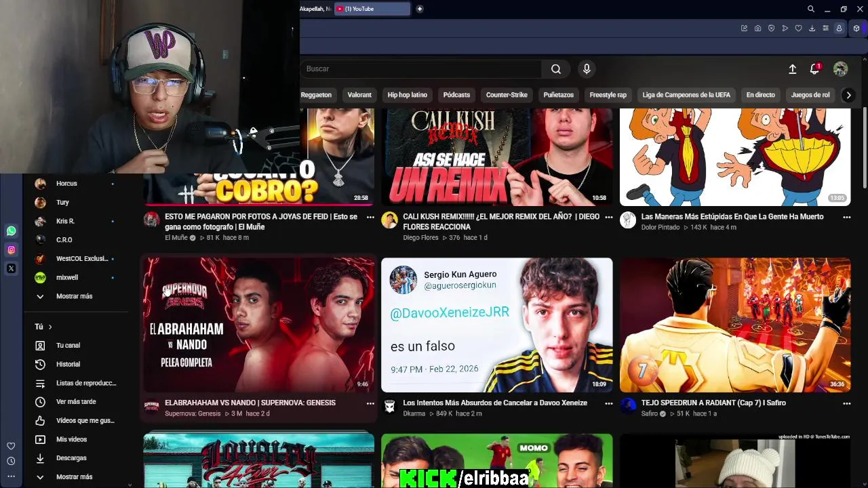This screenshot has width=868, height=488.
Task: Select the Liga de Campeones de la UEFA chip
Action: [686, 95]
